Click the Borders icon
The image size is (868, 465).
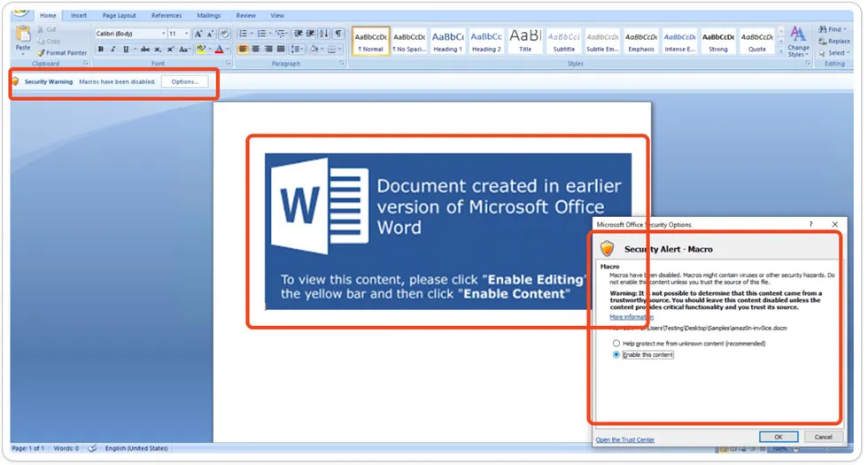[x=333, y=50]
